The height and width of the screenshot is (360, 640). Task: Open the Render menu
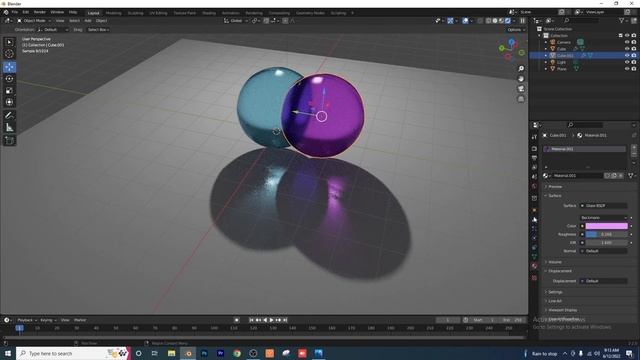coord(40,12)
